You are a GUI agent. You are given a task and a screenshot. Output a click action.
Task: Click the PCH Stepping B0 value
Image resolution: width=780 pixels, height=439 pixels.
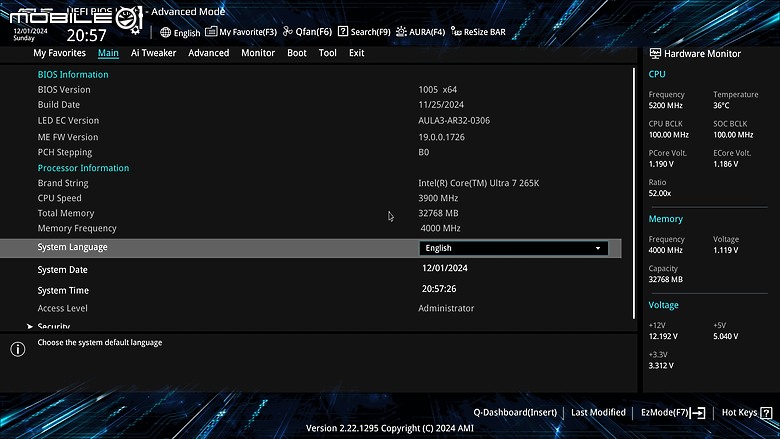[423, 152]
